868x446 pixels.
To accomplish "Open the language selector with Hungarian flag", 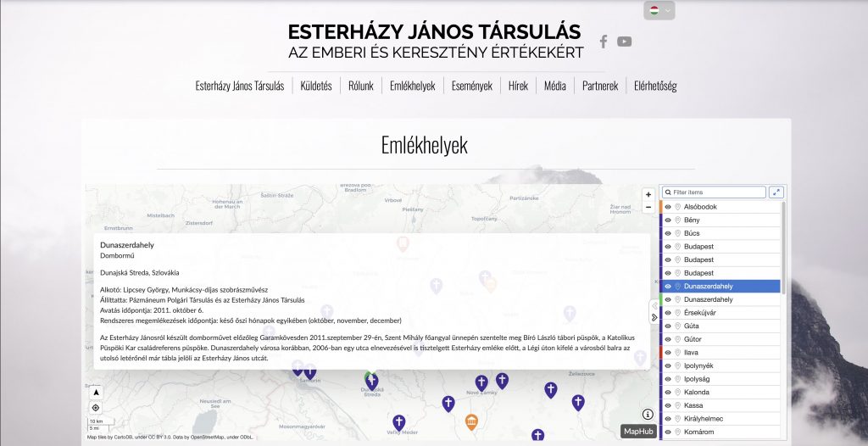I will click(659, 10).
